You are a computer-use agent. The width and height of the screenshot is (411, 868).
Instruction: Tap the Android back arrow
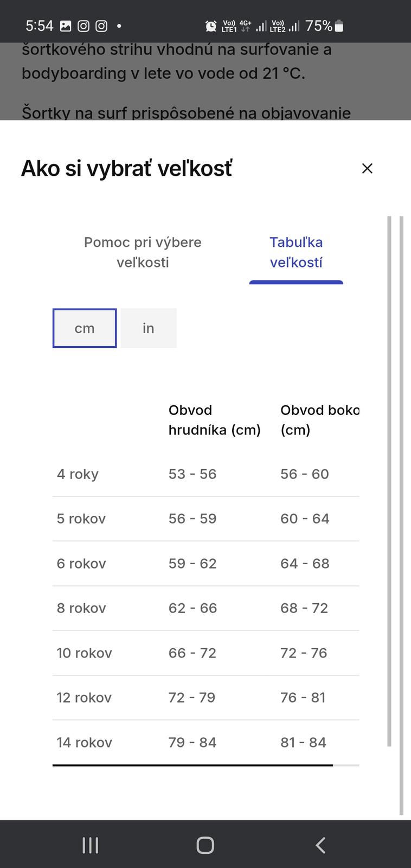(x=320, y=845)
